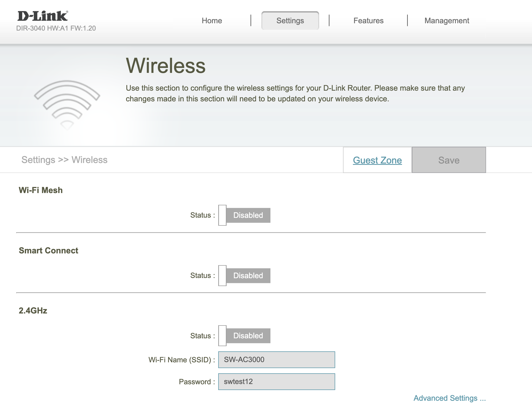Viewport: 532px width, 407px height.
Task: Edit the 2.4GHz password field
Action: pos(276,382)
